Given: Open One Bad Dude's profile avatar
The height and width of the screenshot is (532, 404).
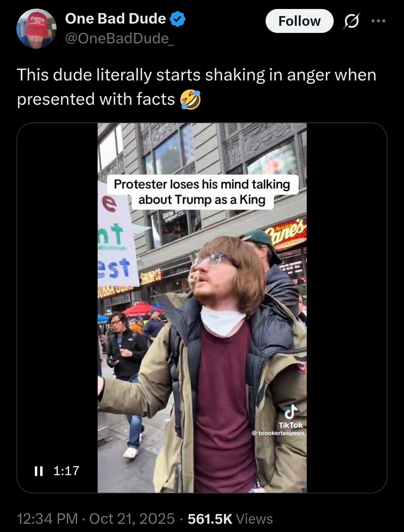Looking at the screenshot, I should [36, 29].
